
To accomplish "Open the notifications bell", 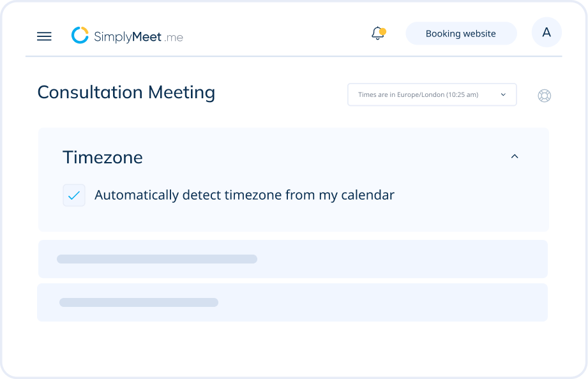I will pyautogui.click(x=378, y=33).
